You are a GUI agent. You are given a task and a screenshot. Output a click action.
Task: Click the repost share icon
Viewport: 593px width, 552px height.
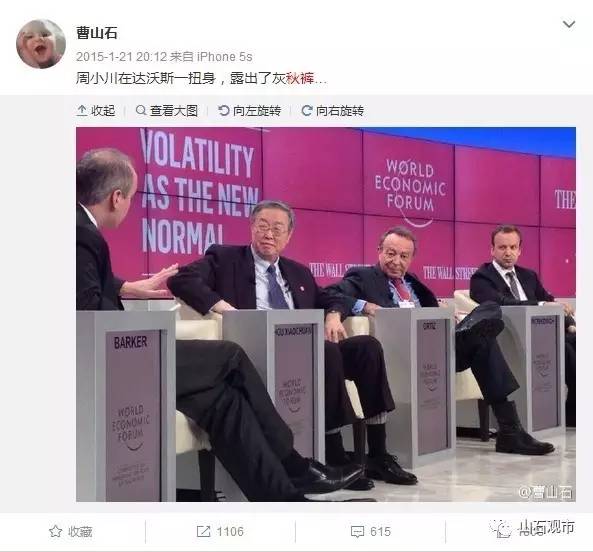tap(203, 532)
